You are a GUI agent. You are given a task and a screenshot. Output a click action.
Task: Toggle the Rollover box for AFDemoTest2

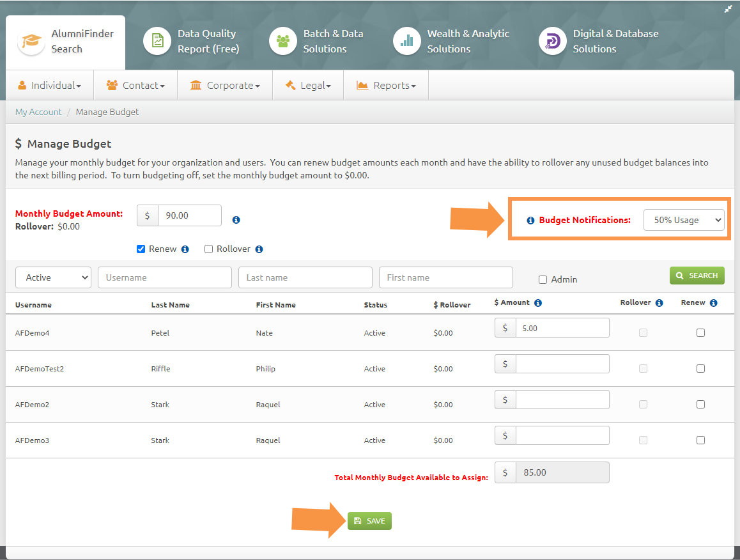click(643, 369)
